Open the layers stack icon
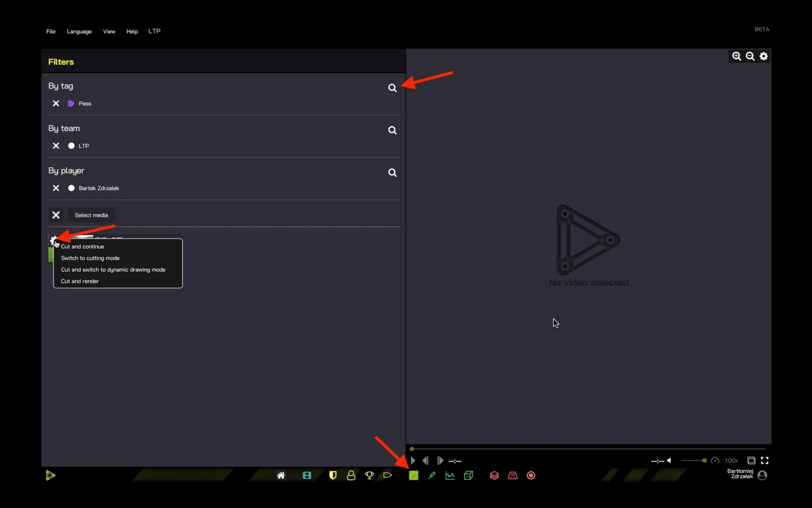The height and width of the screenshot is (508, 812). (494, 476)
